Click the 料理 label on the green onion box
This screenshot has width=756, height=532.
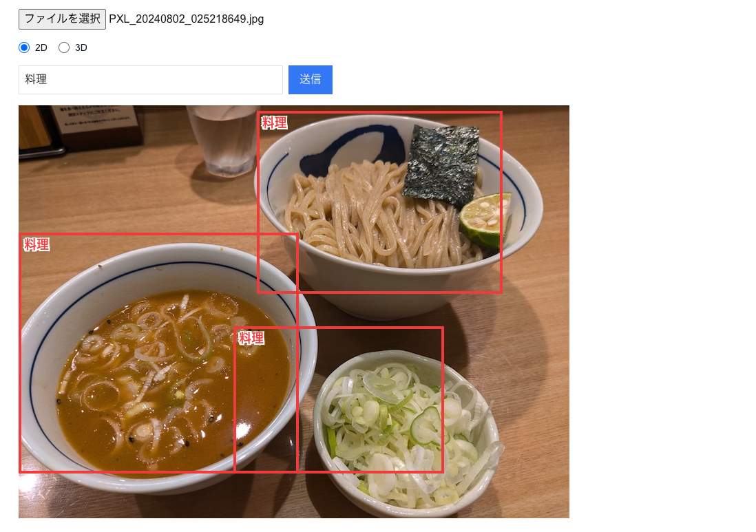251,338
